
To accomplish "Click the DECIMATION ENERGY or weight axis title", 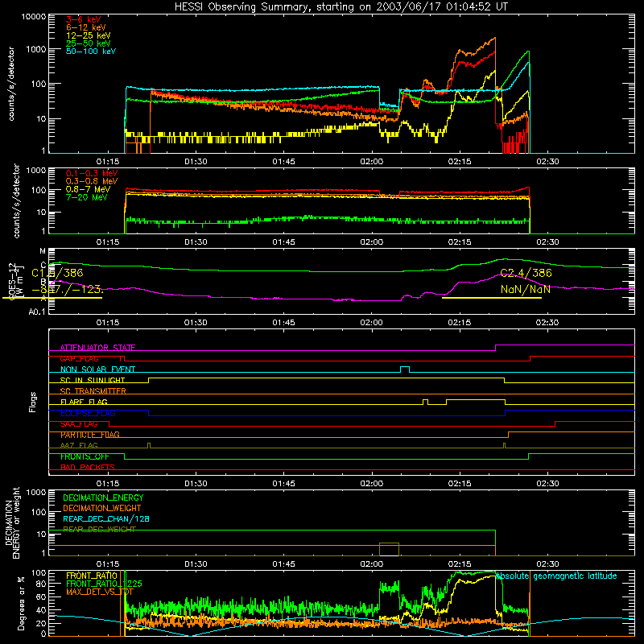I will pos(12,523).
